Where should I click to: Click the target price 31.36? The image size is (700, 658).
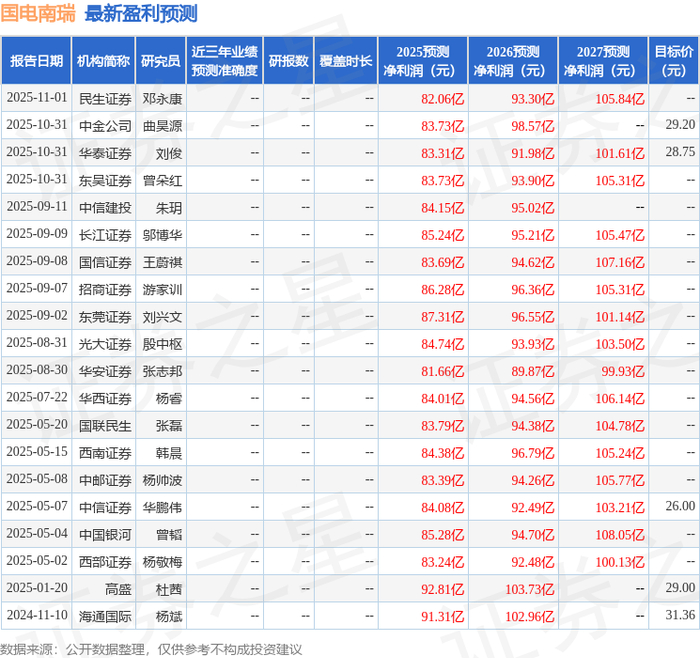tap(680, 615)
